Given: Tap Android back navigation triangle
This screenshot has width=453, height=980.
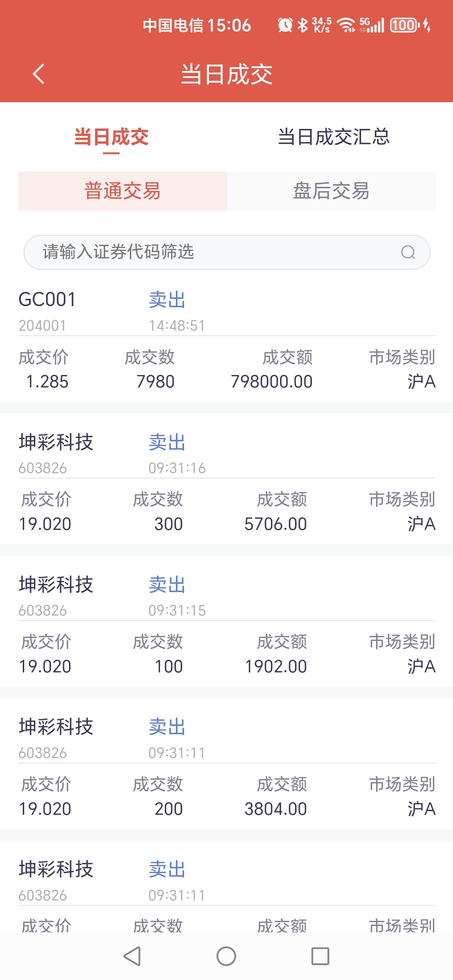Looking at the screenshot, I should pos(132,956).
